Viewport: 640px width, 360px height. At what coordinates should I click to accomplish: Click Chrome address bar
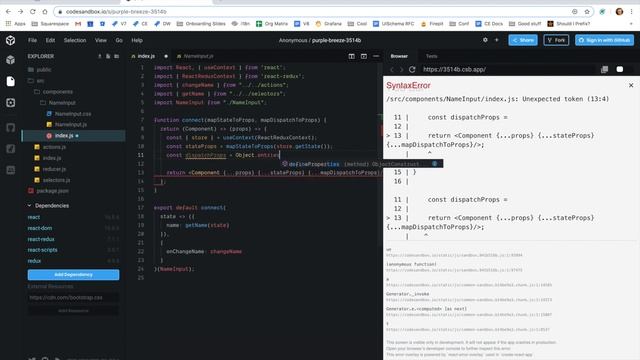coord(314,12)
